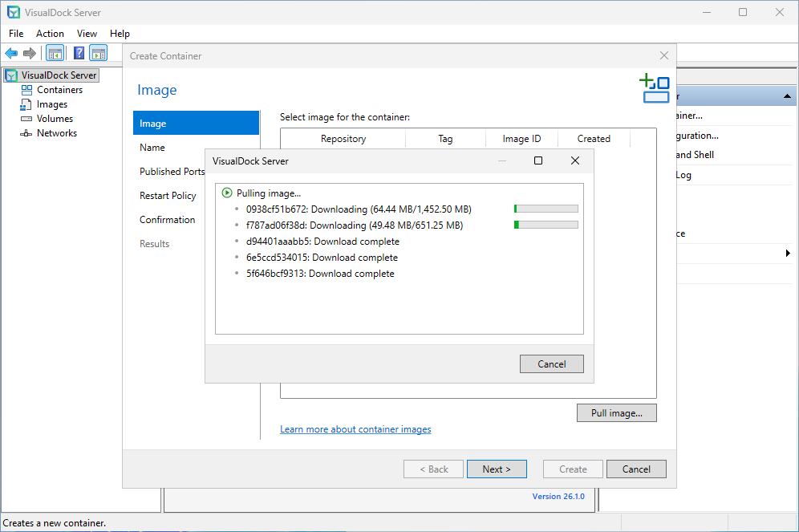Image resolution: width=799 pixels, height=532 pixels.
Task: Click the Networks node icon
Action: click(x=26, y=133)
